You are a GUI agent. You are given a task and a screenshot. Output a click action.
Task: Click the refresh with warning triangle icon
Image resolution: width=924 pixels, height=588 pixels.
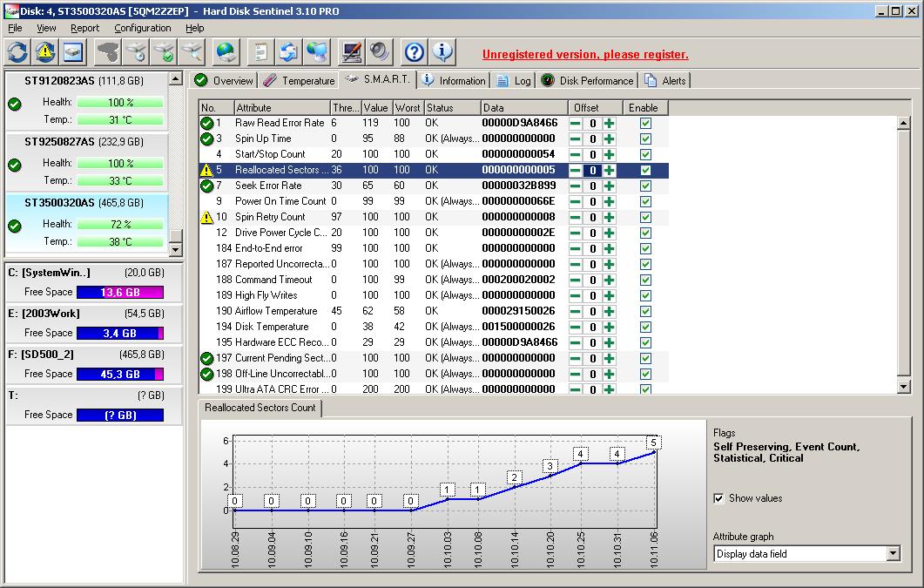45,52
